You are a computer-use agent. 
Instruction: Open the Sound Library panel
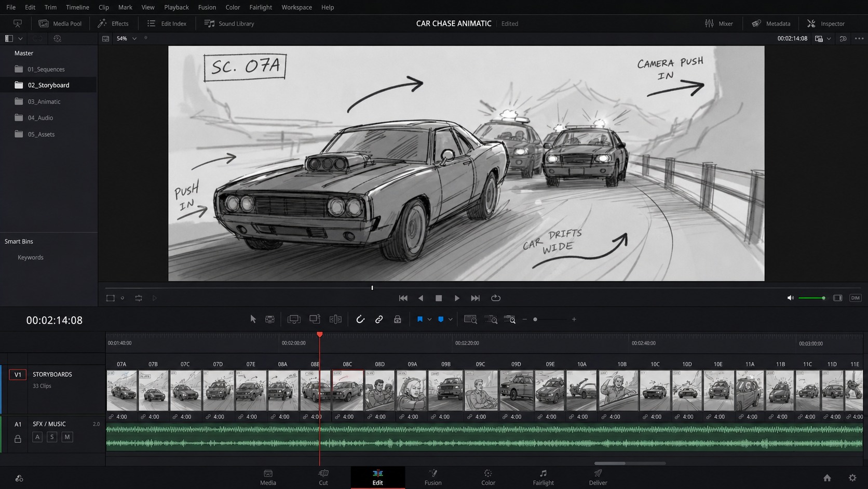pos(229,23)
